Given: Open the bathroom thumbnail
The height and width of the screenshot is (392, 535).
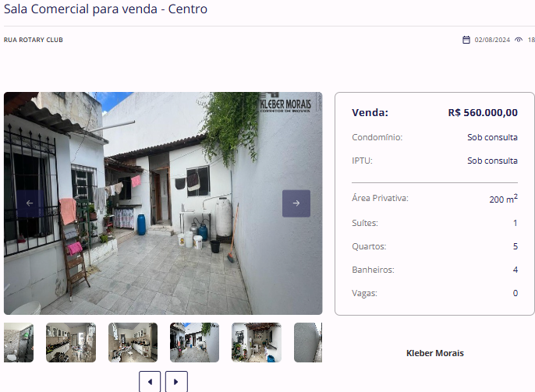Looking at the screenshot, I should click(19, 342).
